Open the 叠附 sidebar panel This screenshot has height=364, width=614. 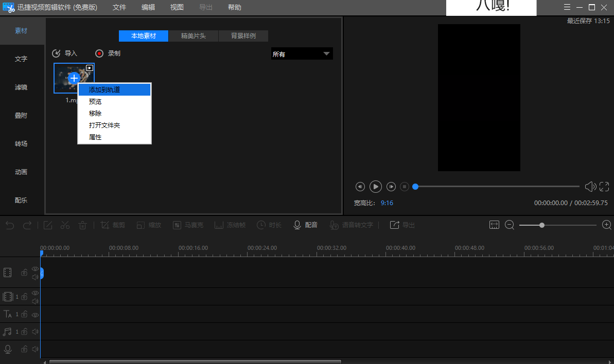pyautogui.click(x=21, y=115)
